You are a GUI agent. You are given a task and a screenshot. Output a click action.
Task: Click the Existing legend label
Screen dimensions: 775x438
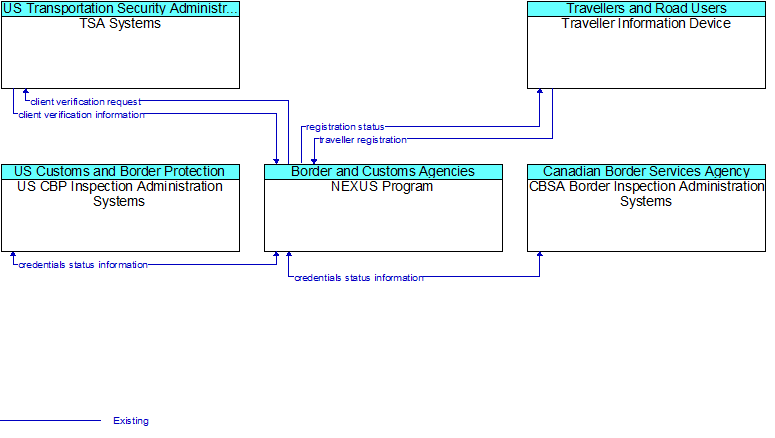pos(131,421)
